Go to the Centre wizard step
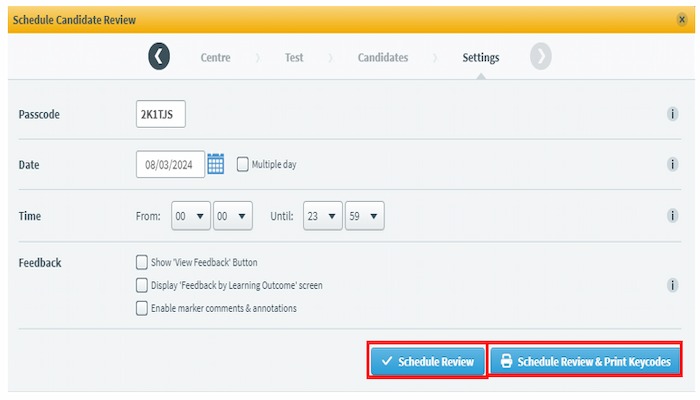This screenshot has height=400, width=700. tap(215, 58)
